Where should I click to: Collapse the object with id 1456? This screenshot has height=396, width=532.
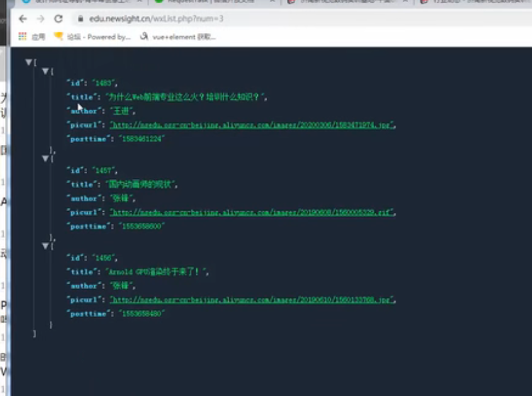(x=45, y=246)
